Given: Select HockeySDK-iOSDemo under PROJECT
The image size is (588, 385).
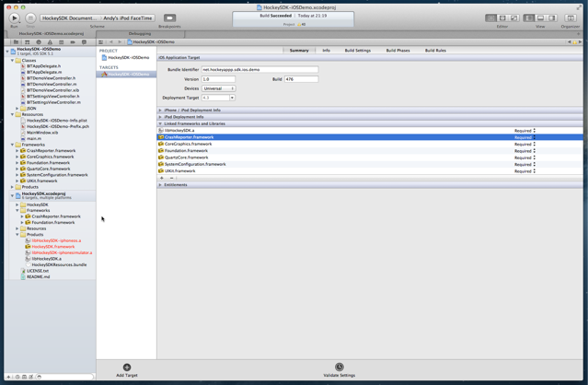Looking at the screenshot, I should (126, 58).
